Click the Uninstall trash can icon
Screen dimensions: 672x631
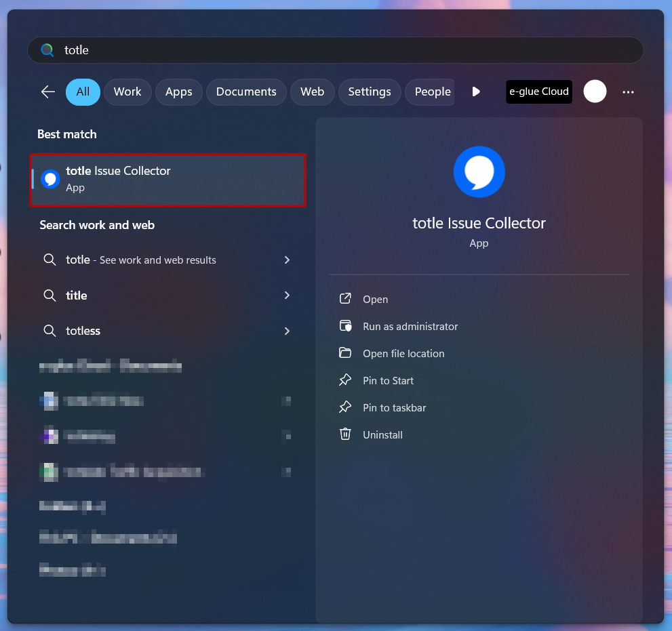[x=345, y=434]
